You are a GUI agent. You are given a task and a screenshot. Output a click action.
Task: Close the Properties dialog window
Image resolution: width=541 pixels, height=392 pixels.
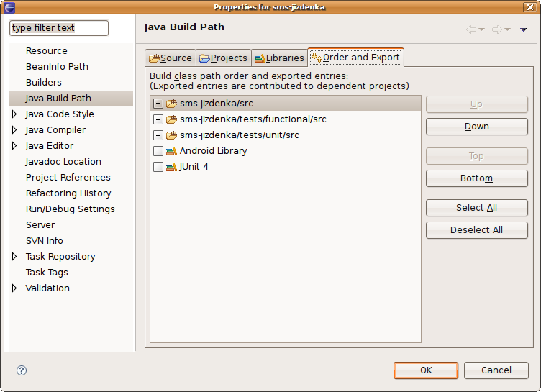coord(530,7)
